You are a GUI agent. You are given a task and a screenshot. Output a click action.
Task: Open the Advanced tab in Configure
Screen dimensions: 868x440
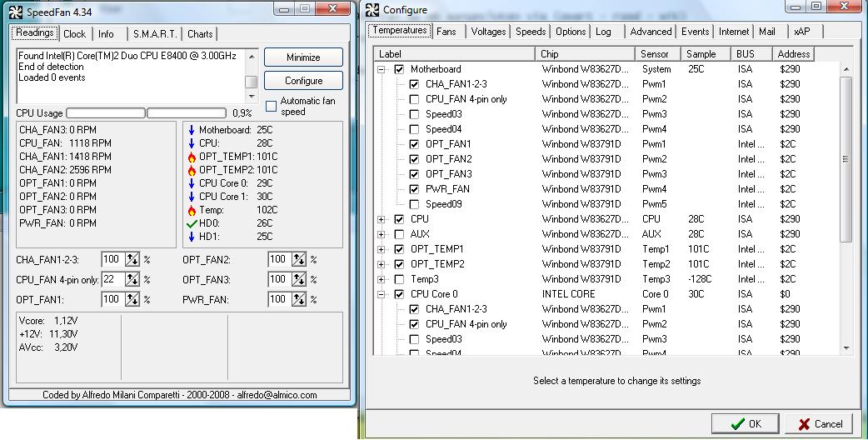pyautogui.click(x=651, y=32)
